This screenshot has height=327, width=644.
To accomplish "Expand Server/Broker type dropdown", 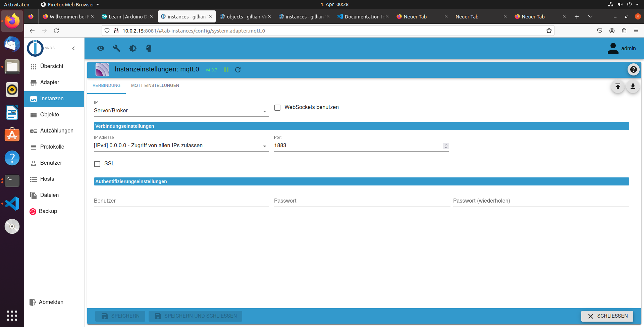I will [x=181, y=111].
